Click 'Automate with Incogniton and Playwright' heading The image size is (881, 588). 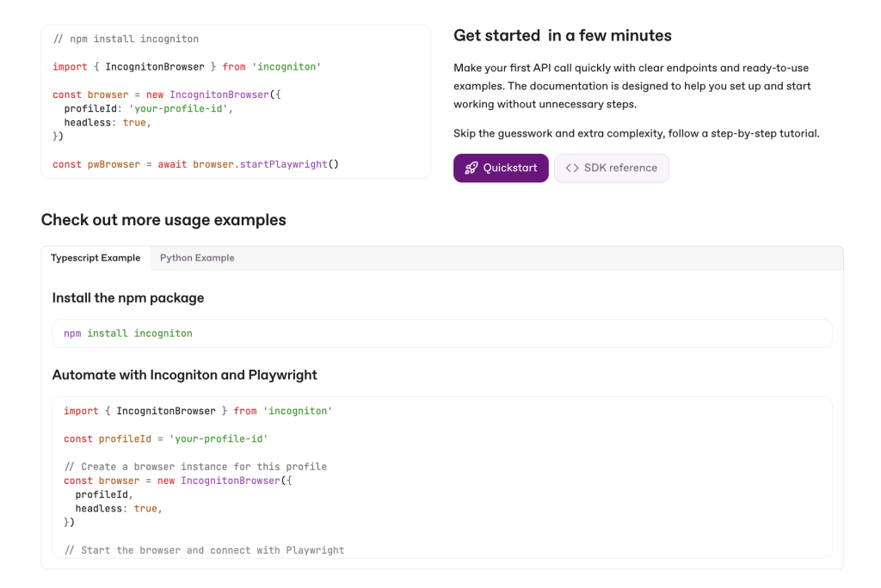[184, 375]
